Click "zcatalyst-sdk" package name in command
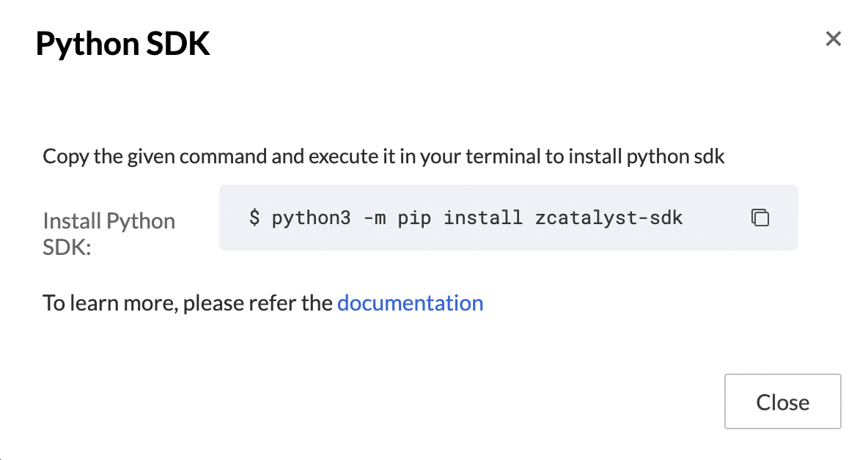This screenshot has width=868, height=460. pyautogui.click(x=609, y=218)
